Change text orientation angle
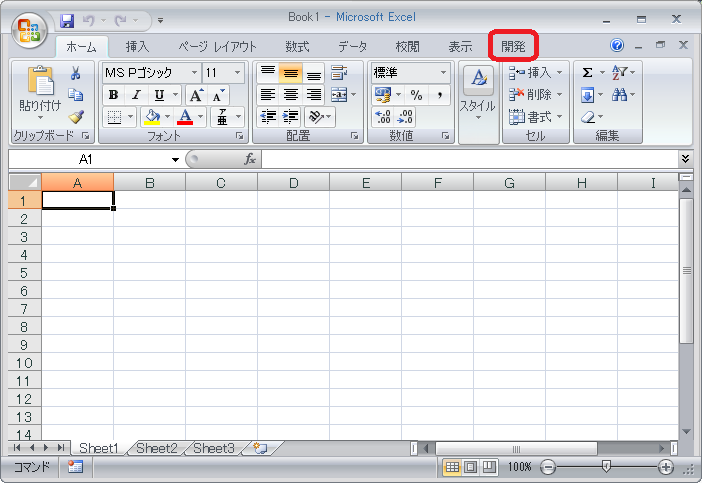This screenshot has height=483, width=702. pyautogui.click(x=316, y=117)
